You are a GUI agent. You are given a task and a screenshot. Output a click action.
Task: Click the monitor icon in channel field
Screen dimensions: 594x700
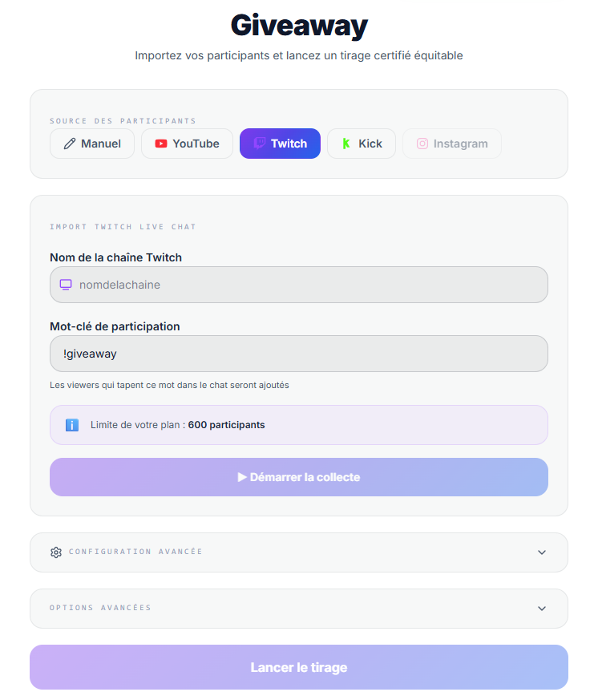tap(66, 285)
